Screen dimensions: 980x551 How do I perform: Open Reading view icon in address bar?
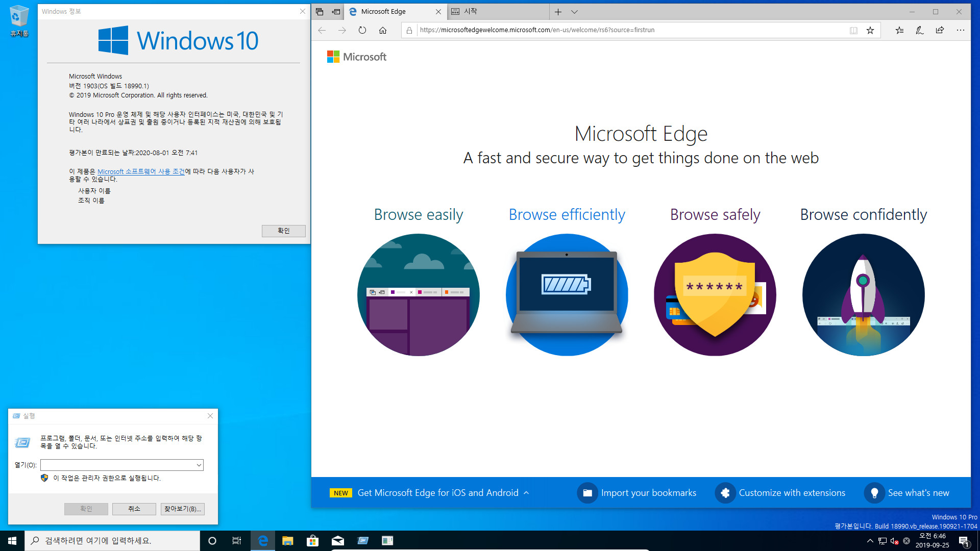pos(853,30)
